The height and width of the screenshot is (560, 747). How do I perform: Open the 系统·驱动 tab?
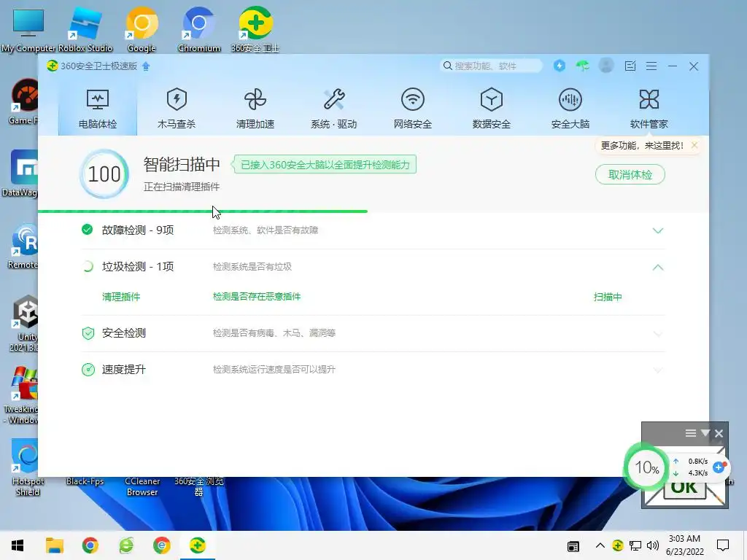334,109
